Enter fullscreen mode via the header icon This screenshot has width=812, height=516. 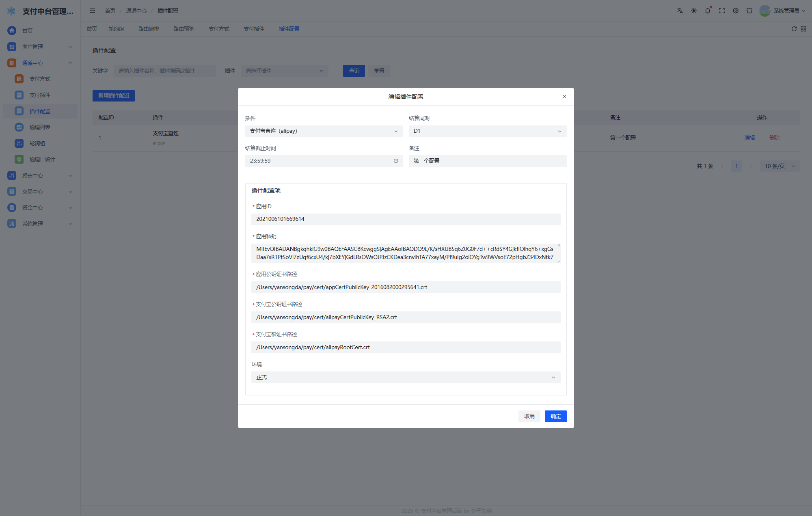coord(722,11)
